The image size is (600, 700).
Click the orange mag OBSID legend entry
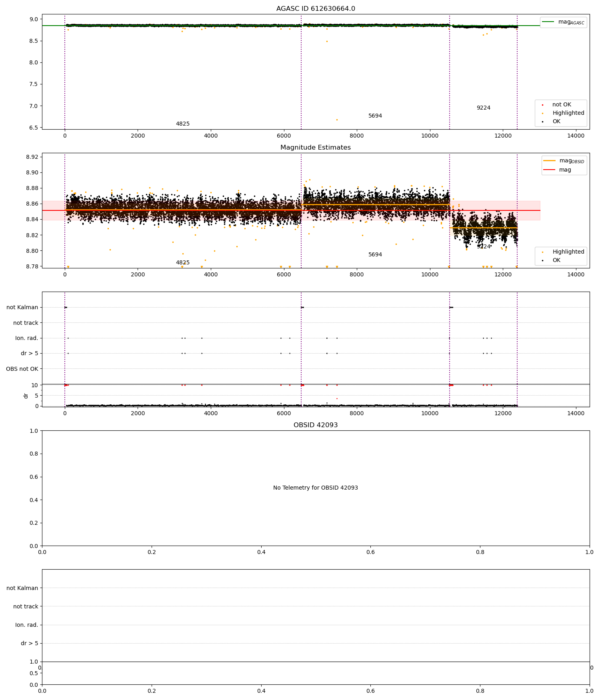point(564,161)
